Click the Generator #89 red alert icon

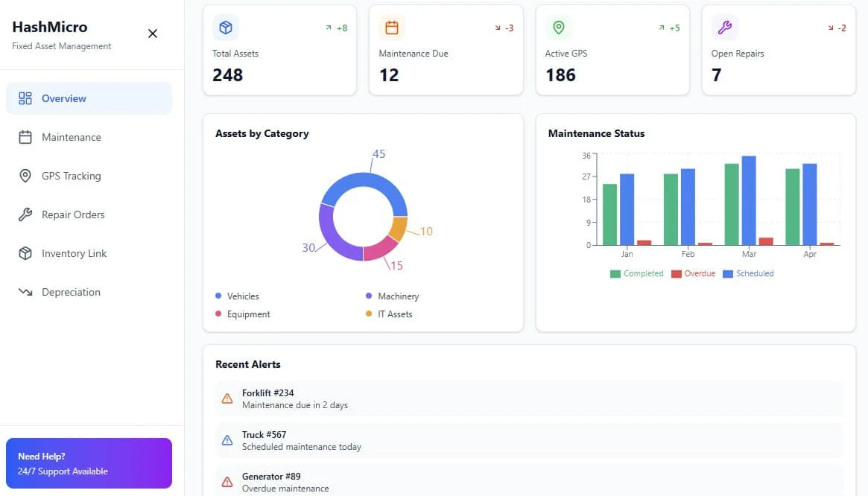tap(227, 482)
